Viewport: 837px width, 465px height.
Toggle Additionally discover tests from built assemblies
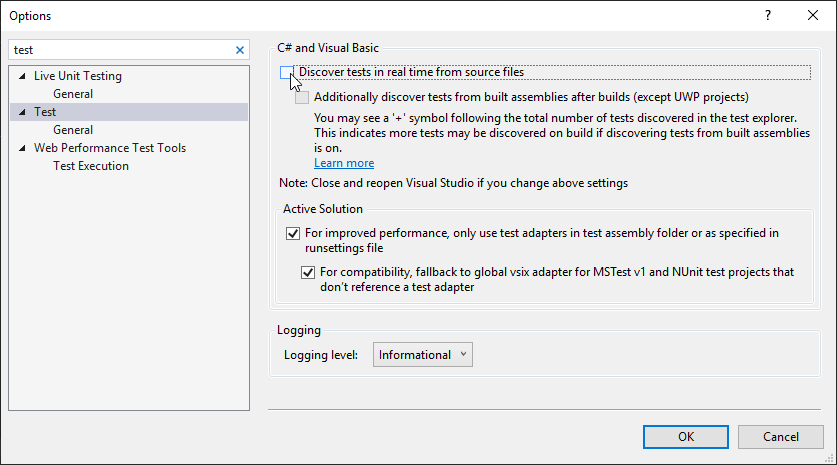[302, 97]
